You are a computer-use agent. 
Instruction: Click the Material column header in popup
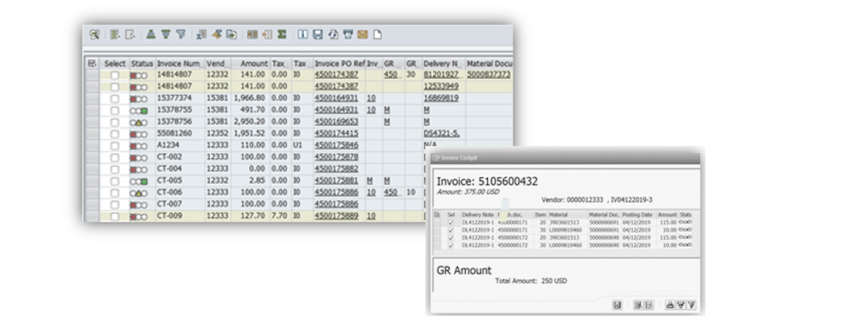pyautogui.click(x=568, y=215)
